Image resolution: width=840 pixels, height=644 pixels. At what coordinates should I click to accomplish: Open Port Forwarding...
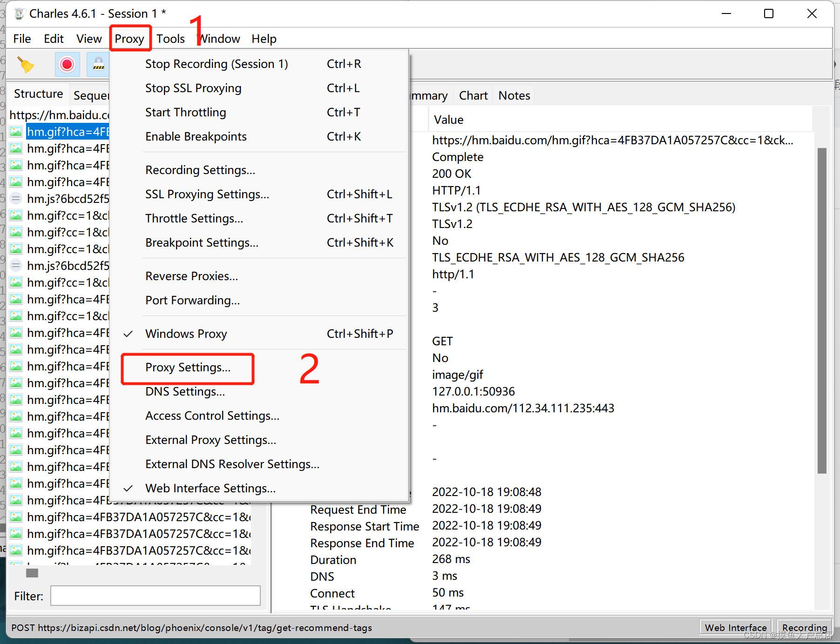pyautogui.click(x=260, y=300)
